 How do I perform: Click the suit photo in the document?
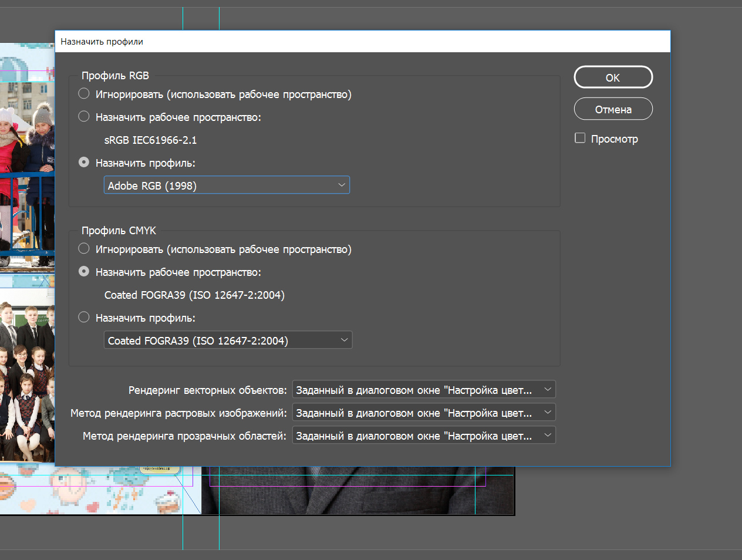pos(358,491)
